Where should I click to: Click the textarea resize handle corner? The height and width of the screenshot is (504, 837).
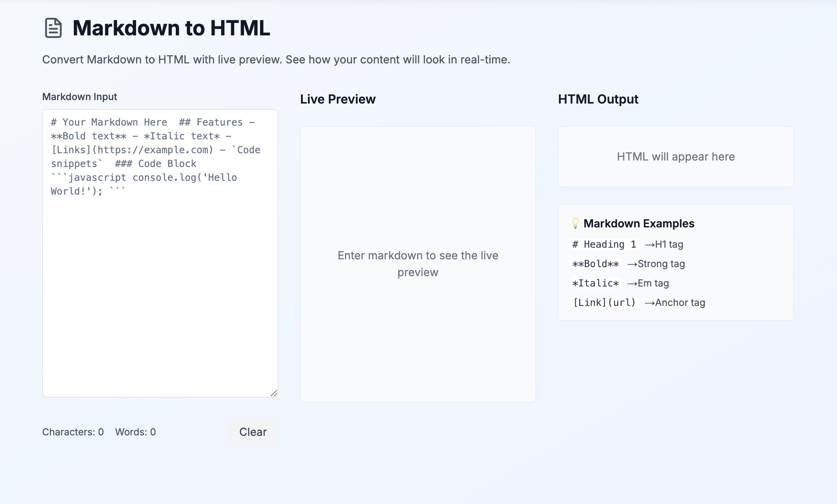pos(274,393)
